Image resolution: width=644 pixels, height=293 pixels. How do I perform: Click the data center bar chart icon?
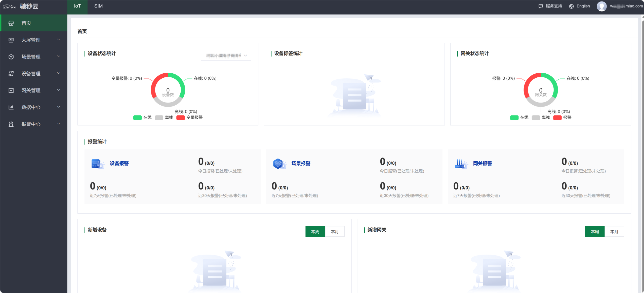click(11, 107)
